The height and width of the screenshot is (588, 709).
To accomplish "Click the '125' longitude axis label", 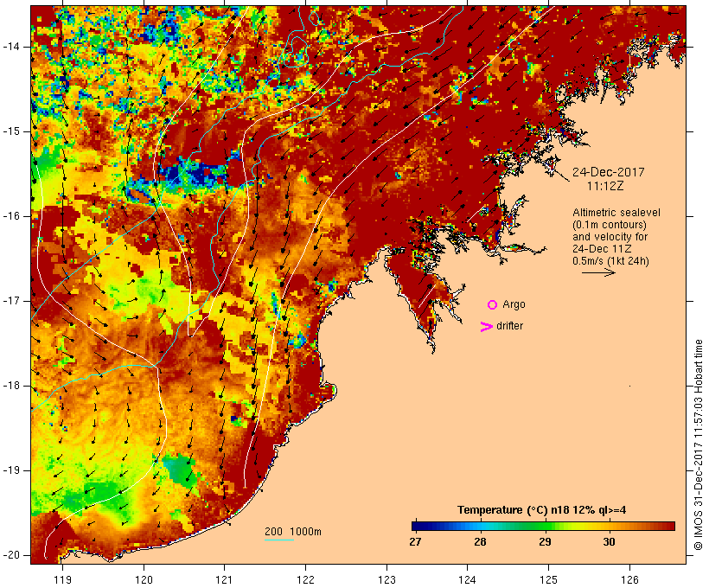I will [x=548, y=580].
